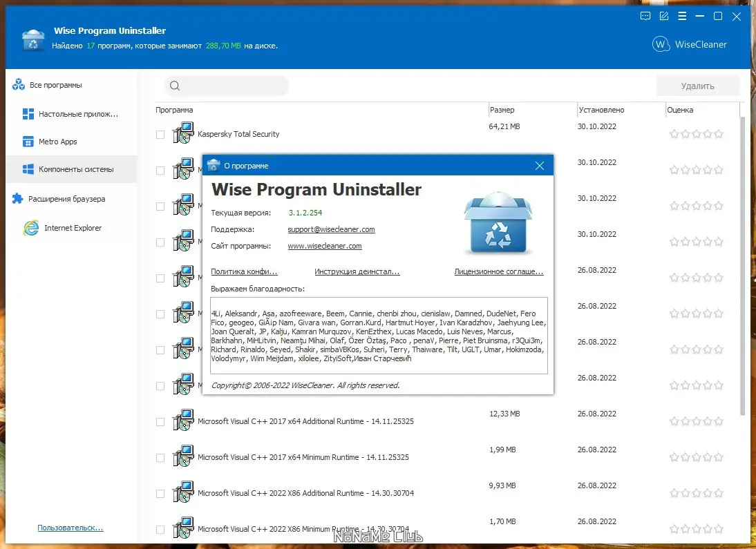756x549 pixels.
Task: Open Metro Apps category
Action: coord(50,142)
